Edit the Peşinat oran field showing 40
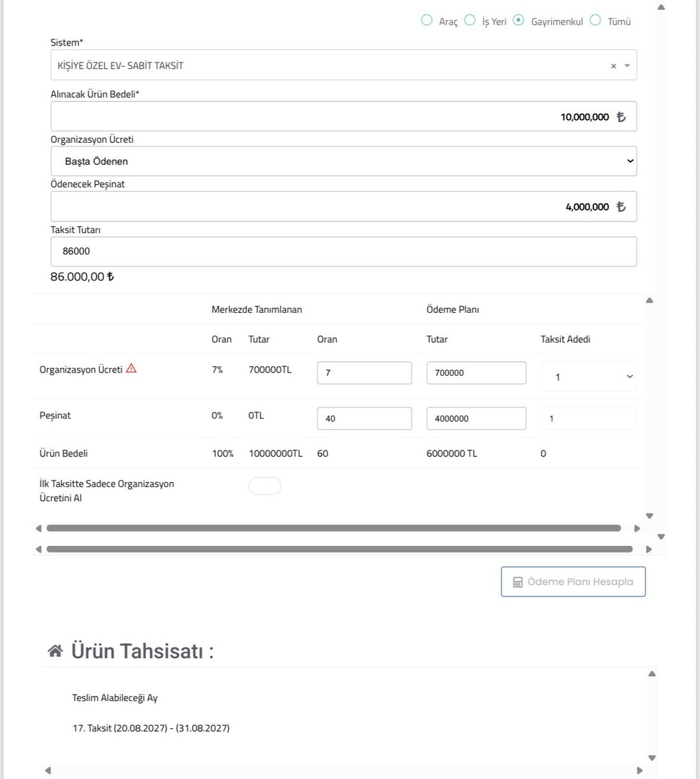This screenshot has width=700, height=779. click(364, 418)
